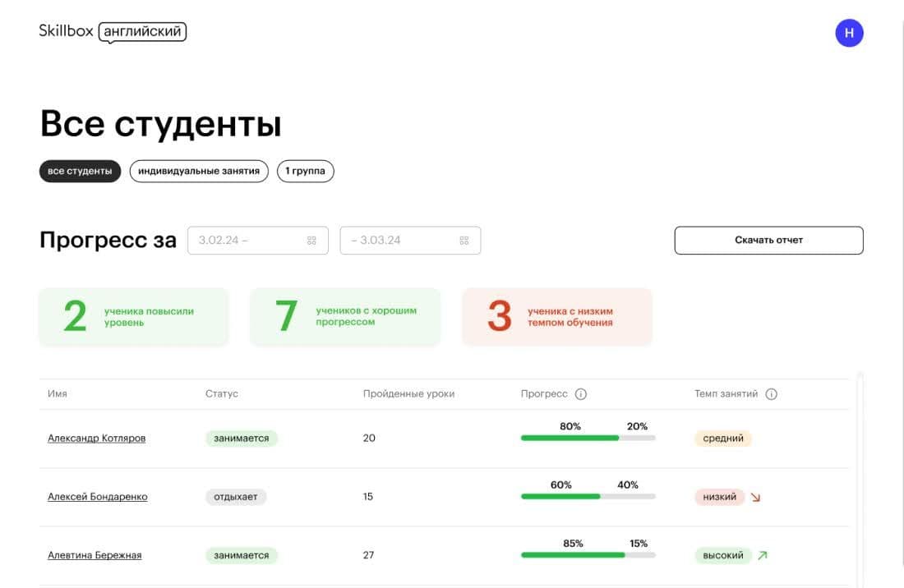
Task: Open calendar icon in end date field
Action: click(464, 241)
